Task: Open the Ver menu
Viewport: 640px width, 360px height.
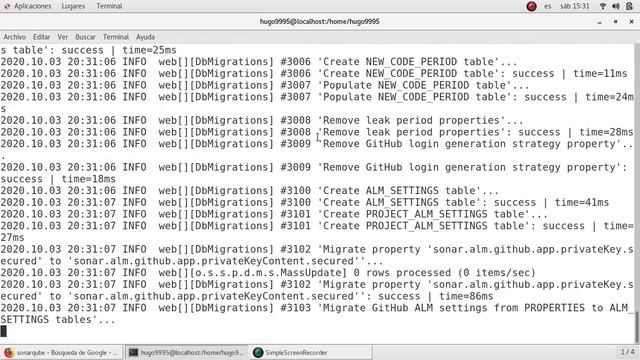Action: coord(62,37)
